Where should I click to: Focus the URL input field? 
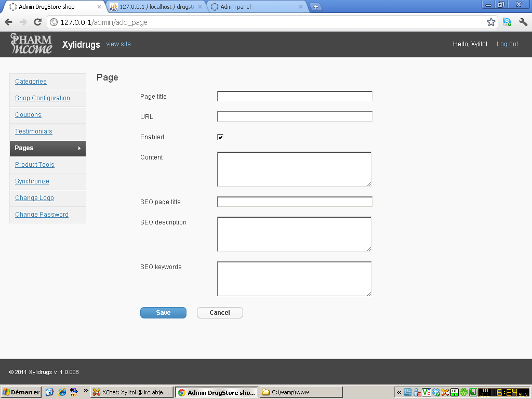point(295,116)
